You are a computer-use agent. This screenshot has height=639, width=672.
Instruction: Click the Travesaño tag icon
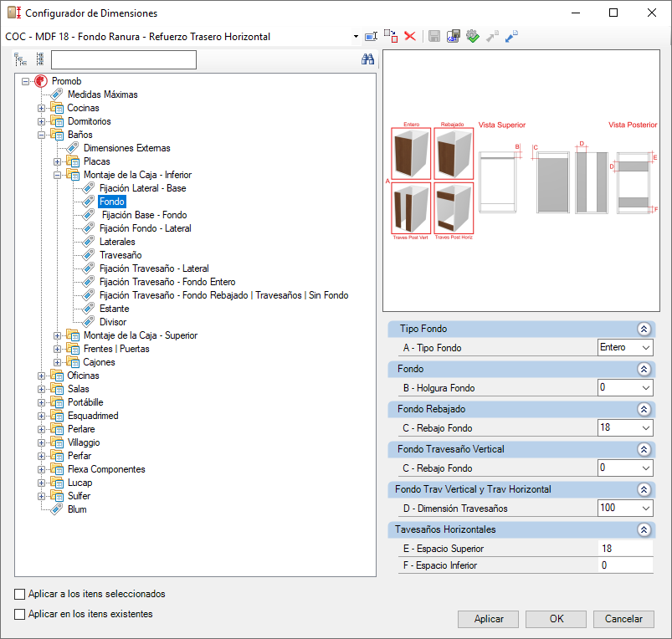pos(88,255)
